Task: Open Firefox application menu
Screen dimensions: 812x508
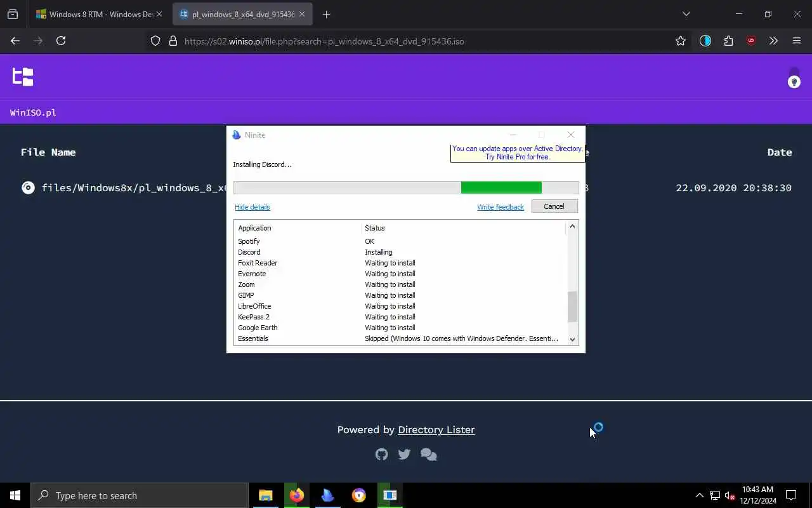Action: pyautogui.click(x=797, y=41)
